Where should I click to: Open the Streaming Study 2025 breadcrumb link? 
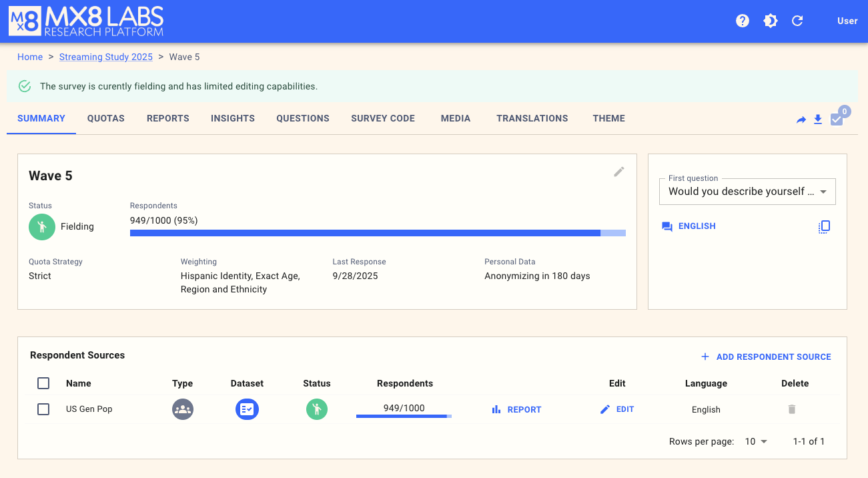click(x=106, y=57)
